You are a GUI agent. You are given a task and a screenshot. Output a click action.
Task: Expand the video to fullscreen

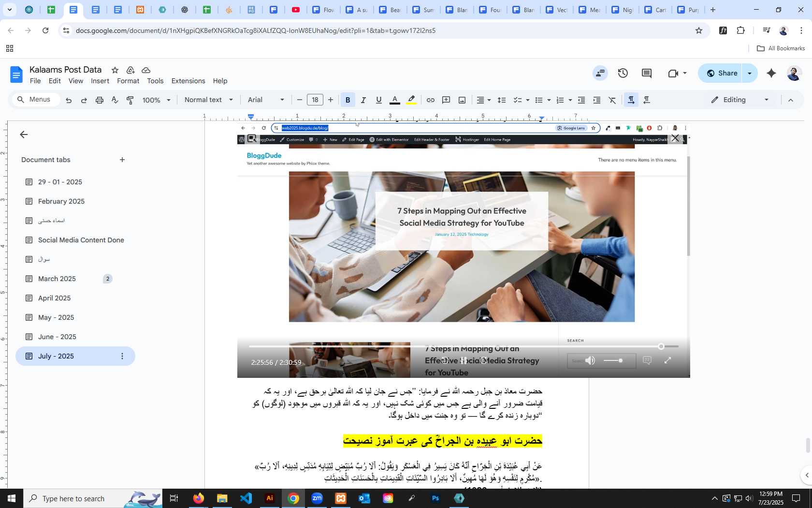(x=668, y=360)
